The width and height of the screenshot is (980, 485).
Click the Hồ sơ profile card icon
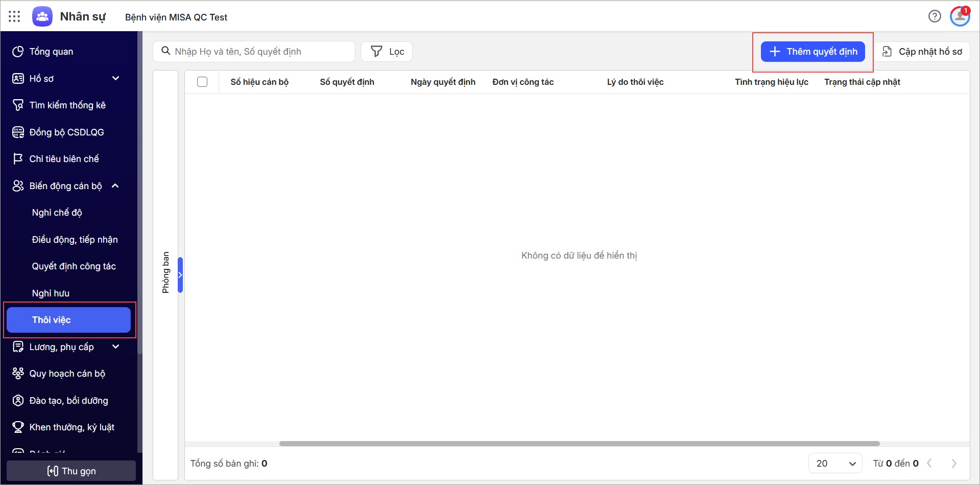pyautogui.click(x=18, y=78)
